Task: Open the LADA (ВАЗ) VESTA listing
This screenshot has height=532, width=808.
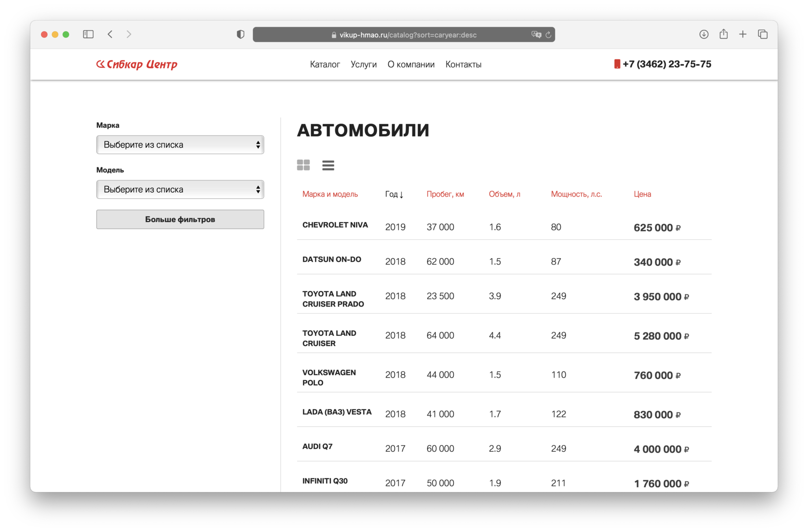Action: 337,412
